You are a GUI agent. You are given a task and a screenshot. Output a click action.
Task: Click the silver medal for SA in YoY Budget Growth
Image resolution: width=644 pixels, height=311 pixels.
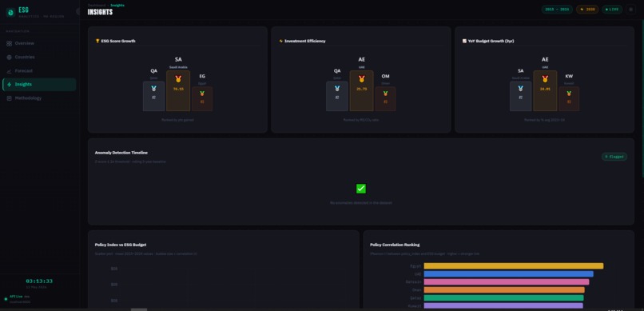coord(520,88)
